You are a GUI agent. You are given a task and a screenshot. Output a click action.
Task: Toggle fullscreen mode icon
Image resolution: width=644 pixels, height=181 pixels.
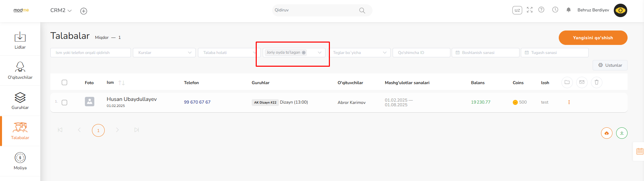530,10
